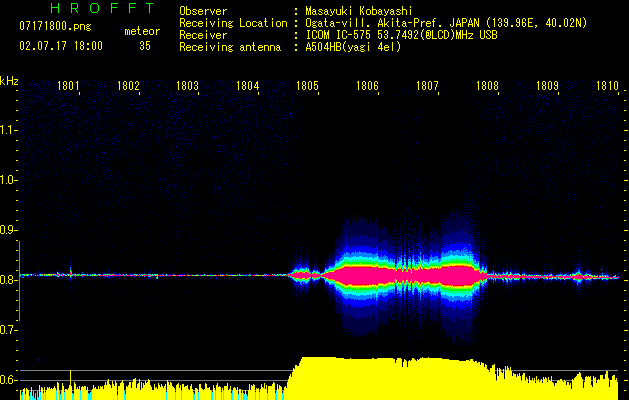Click the 0.9 frequency axis label
Image resolution: width=629 pixels, height=400 pixels.
tap(8, 230)
